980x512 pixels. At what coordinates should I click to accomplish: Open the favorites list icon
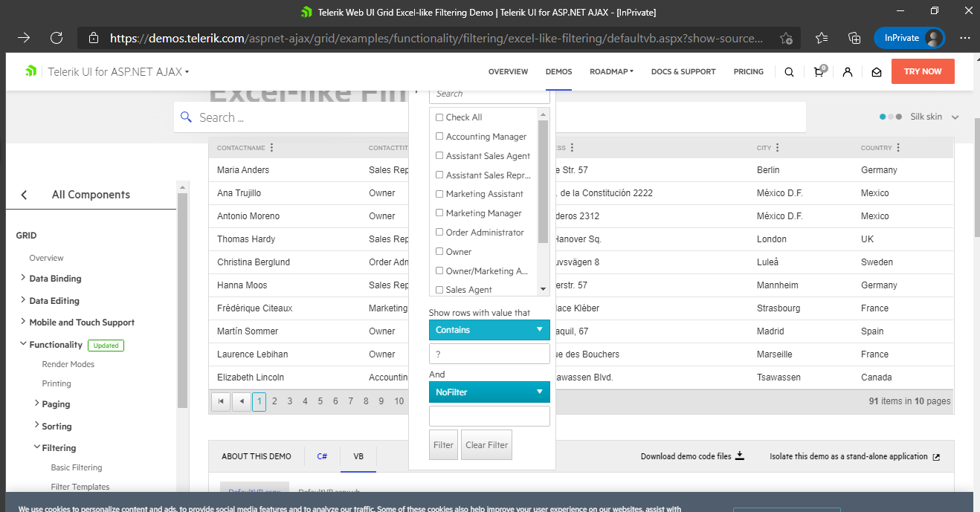(x=821, y=38)
